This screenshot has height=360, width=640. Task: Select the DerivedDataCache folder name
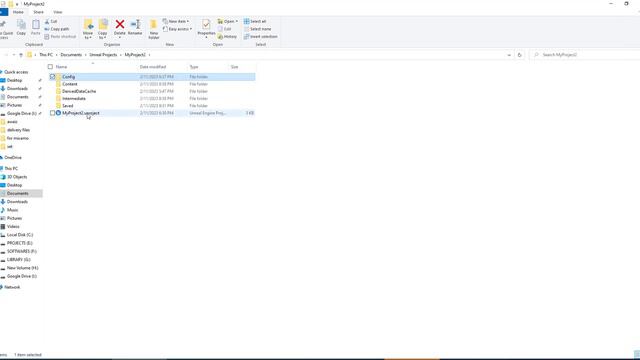pyautogui.click(x=79, y=91)
